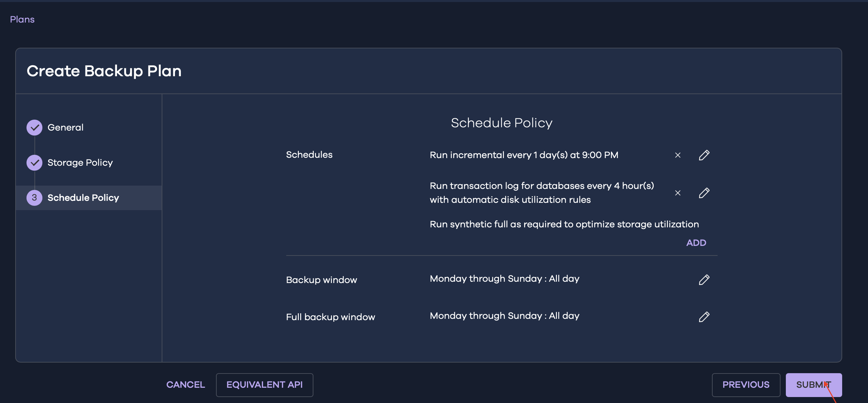
Task: Remove the incremental daily schedule
Action: [x=678, y=155]
